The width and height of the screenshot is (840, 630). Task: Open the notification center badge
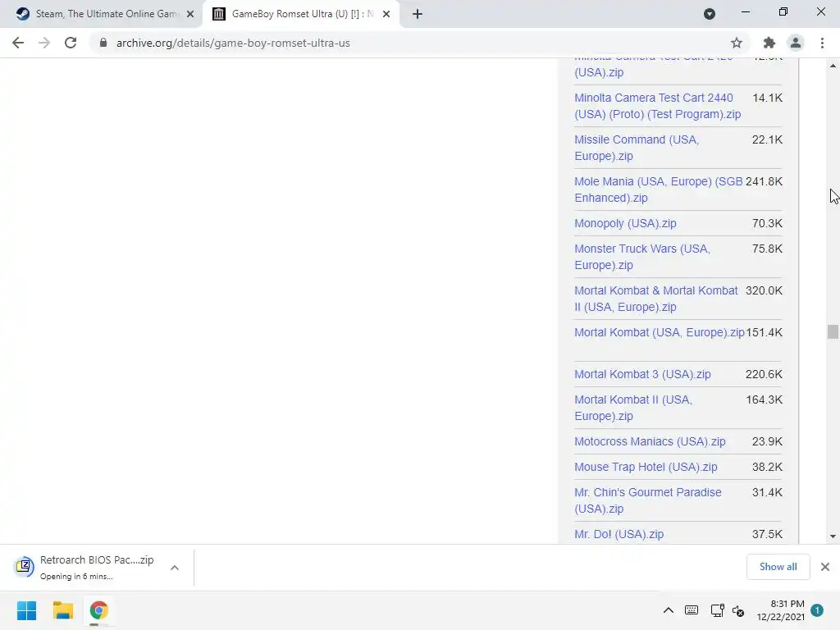pos(817,610)
